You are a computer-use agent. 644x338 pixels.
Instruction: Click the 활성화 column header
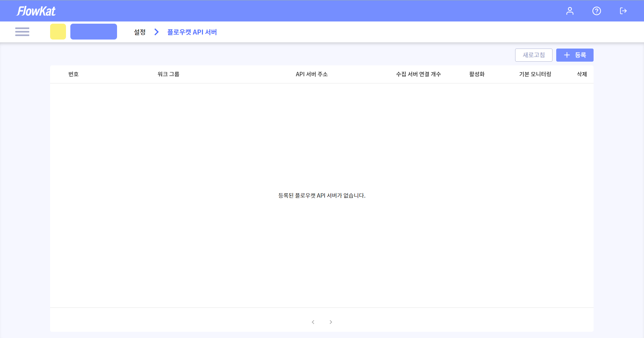point(477,74)
